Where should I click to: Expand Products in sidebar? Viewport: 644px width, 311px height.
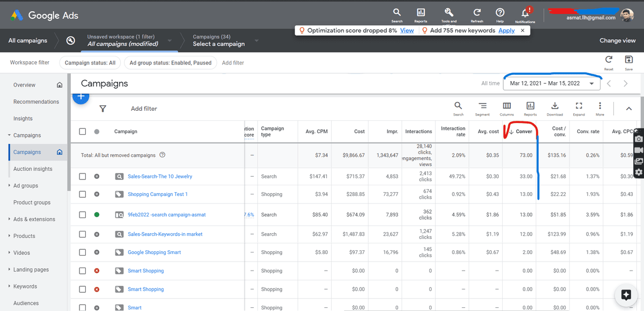10,236
